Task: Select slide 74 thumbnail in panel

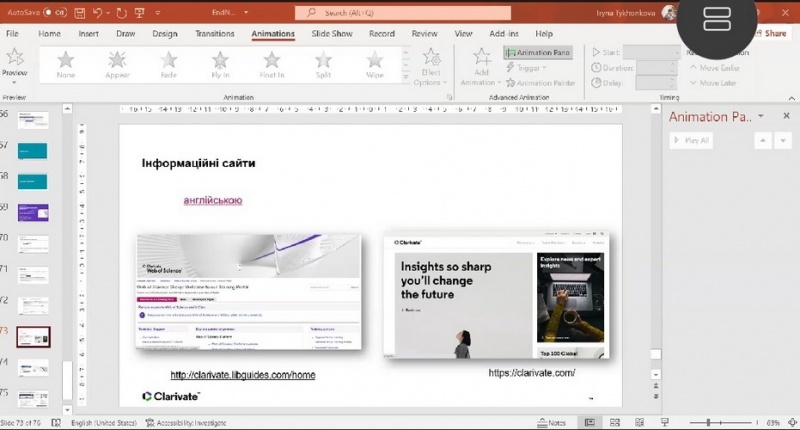Action: tap(34, 364)
